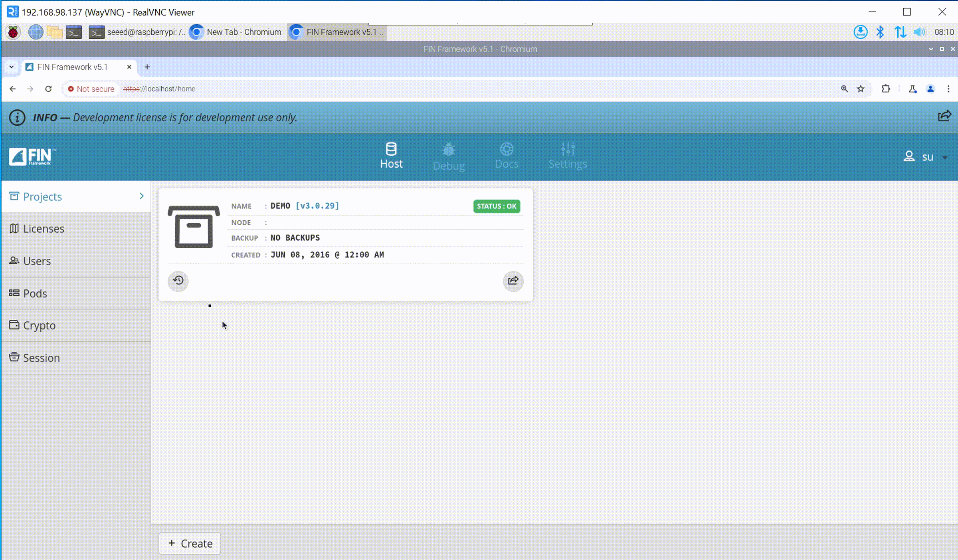The width and height of the screenshot is (958, 560).
Task: Click the STATUS : OK badge
Action: click(x=496, y=206)
